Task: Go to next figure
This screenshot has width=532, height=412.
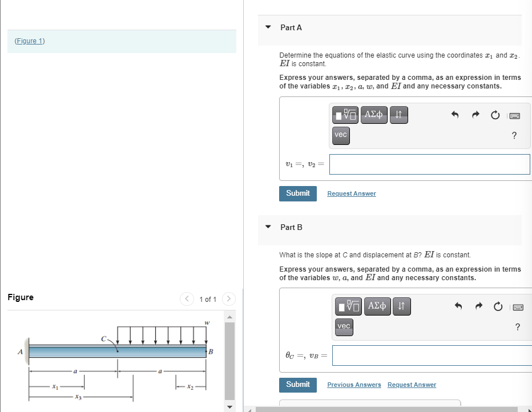Action: 229,299
